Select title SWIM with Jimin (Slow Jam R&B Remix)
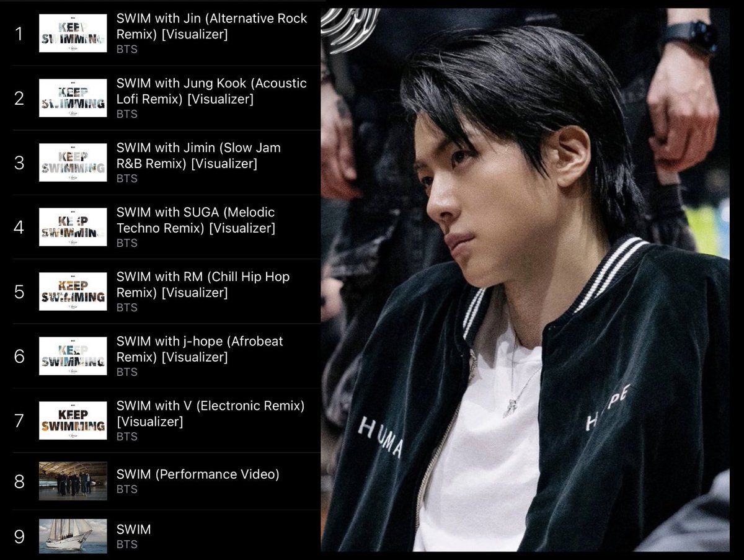This screenshot has width=744, height=560. 198,156
